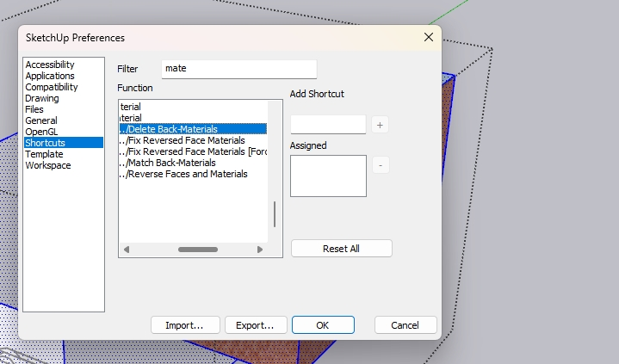This screenshot has height=364, width=619.
Task: Select the '../Delete Back-Materials' function
Action: [x=193, y=129]
